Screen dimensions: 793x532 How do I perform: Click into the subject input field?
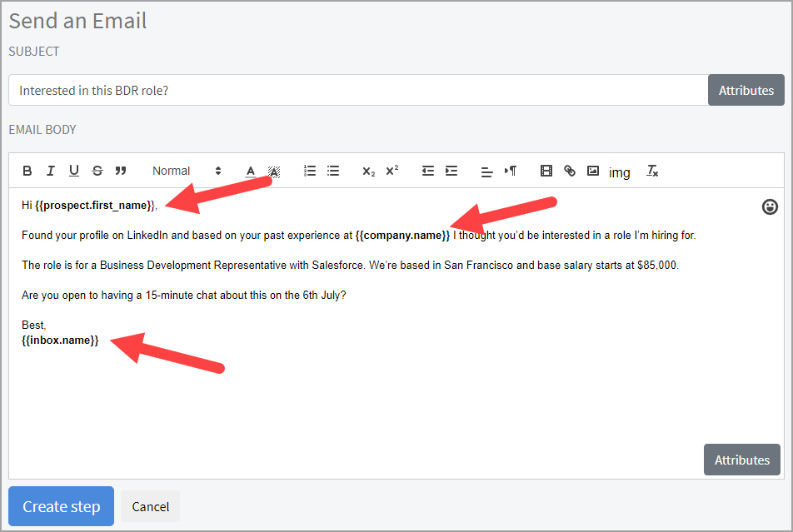358,90
